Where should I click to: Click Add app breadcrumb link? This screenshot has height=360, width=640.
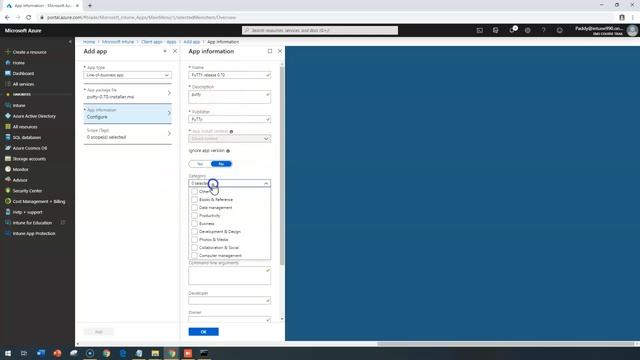(x=191, y=42)
